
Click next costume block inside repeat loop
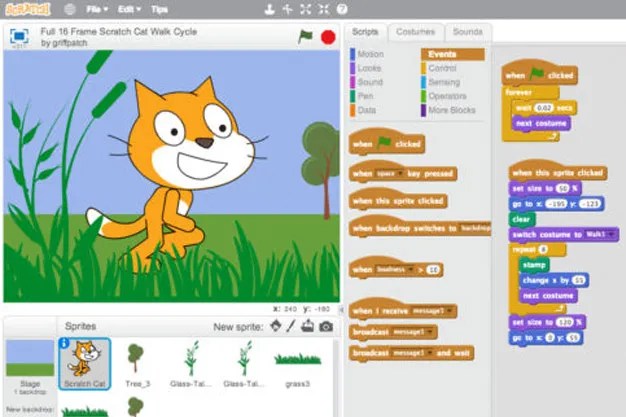(548, 296)
